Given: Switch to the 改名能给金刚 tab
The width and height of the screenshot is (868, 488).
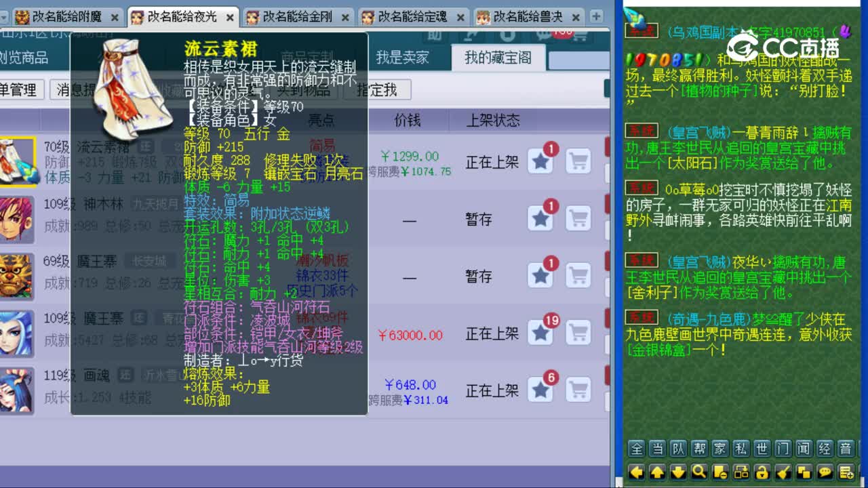Looking at the screenshot, I should [x=298, y=17].
